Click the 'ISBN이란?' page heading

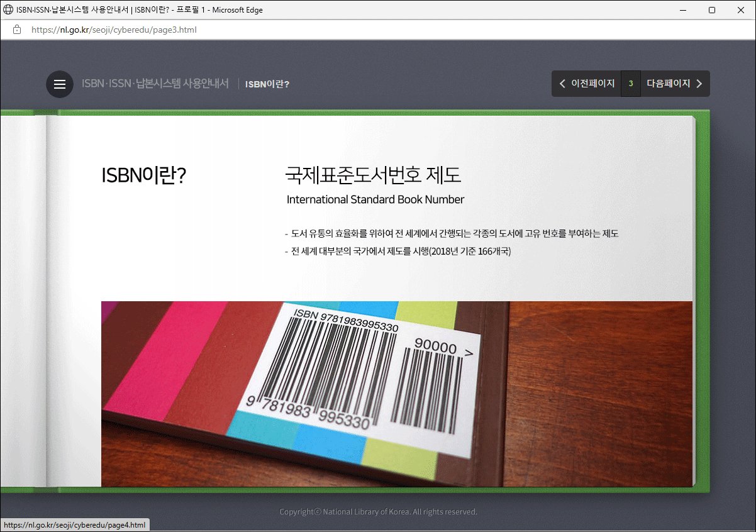point(143,176)
